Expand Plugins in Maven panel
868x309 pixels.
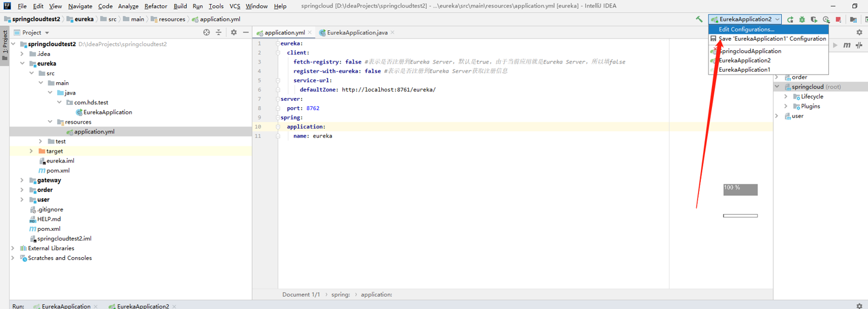click(786, 106)
